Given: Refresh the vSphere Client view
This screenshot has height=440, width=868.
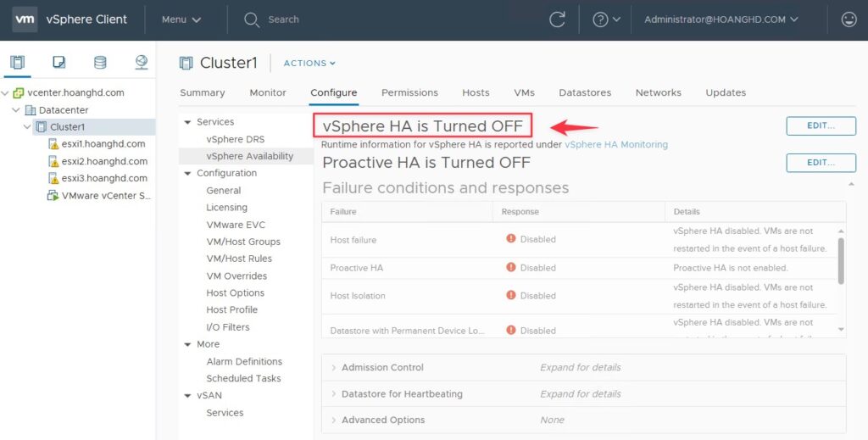Looking at the screenshot, I should [557, 19].
